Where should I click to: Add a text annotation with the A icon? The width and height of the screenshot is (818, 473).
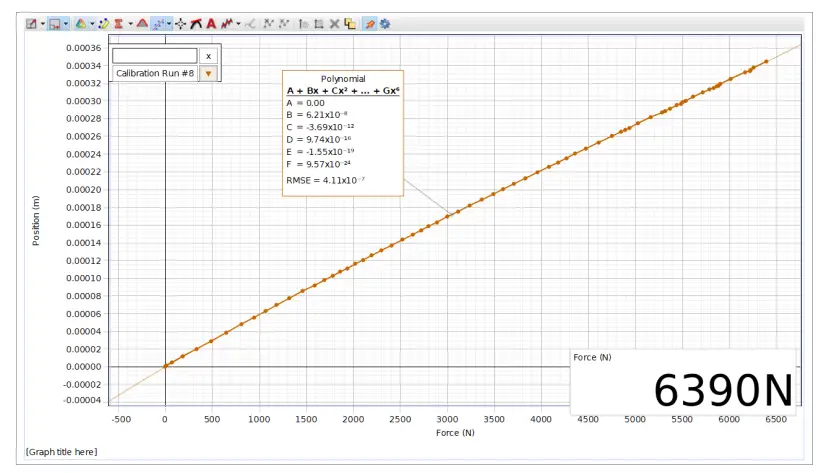click(211, 24)
